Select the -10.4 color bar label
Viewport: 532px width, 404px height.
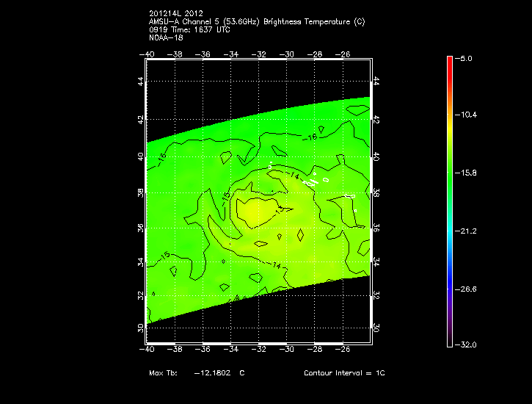click(467, 115)
